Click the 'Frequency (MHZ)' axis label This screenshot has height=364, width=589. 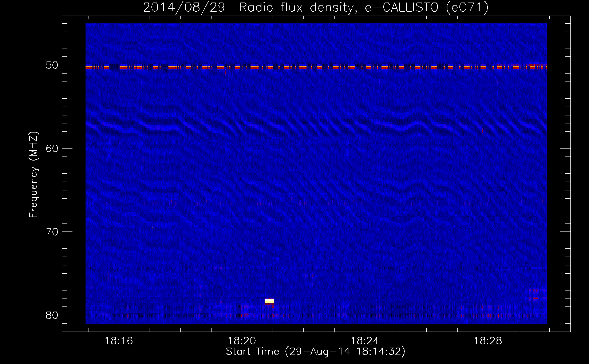[x=33, y=175]
